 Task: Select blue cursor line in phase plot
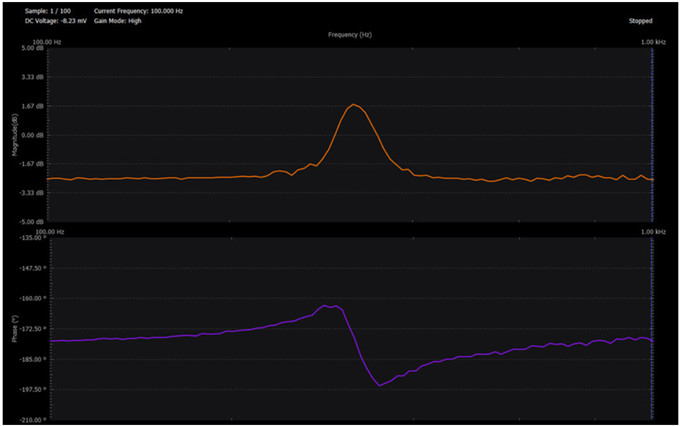pos(652,328)
